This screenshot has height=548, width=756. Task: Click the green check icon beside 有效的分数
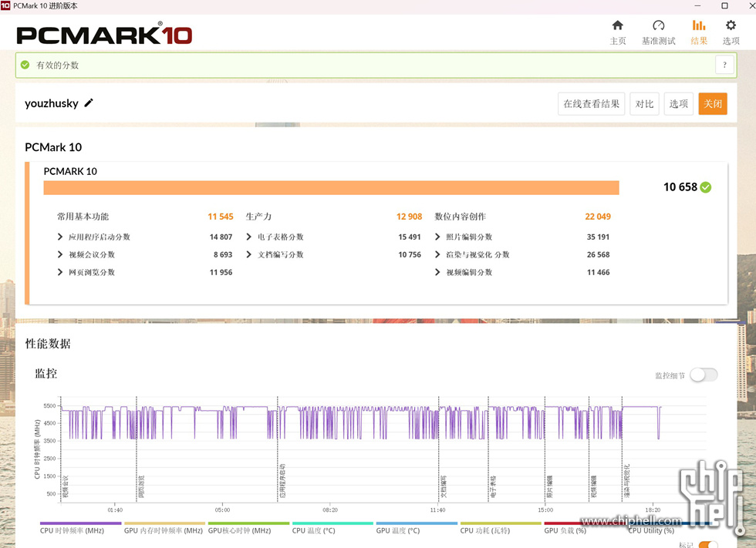[x=25, y=65]
